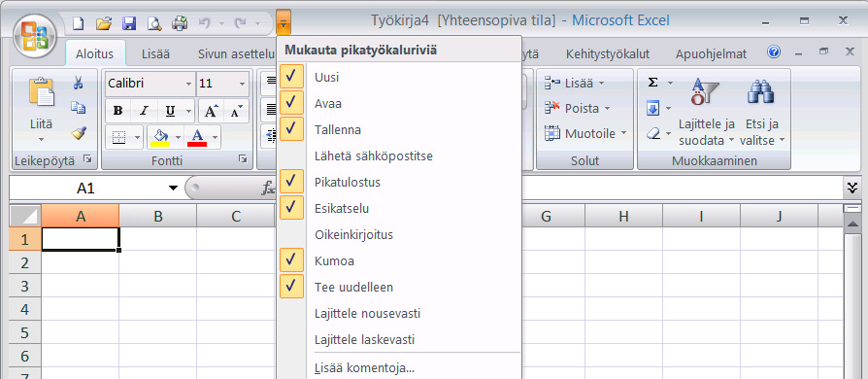Copy selection with the copy icon

(78, 108)
